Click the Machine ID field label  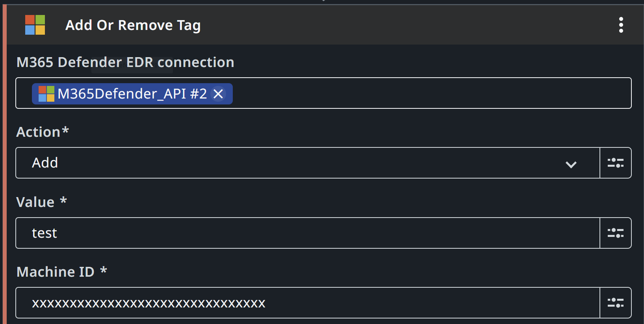[x=62, y=272]
